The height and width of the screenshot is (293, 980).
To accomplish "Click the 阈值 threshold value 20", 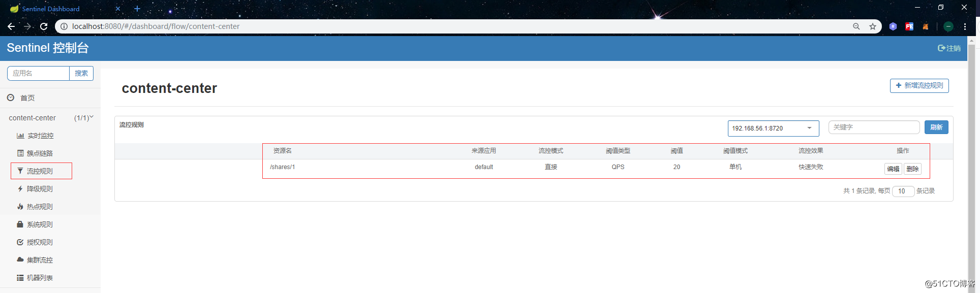I will click(x=677, y=167).
